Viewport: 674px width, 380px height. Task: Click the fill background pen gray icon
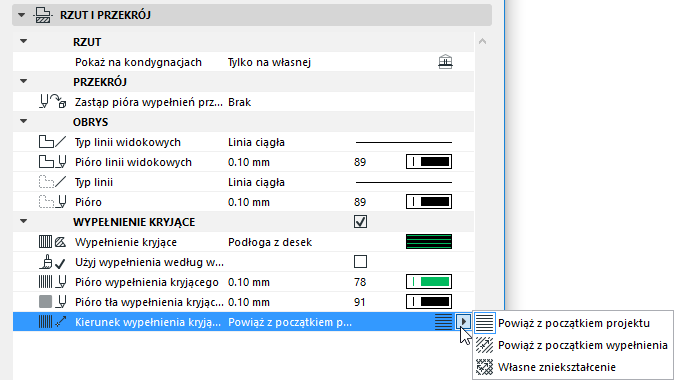point(52,301)
